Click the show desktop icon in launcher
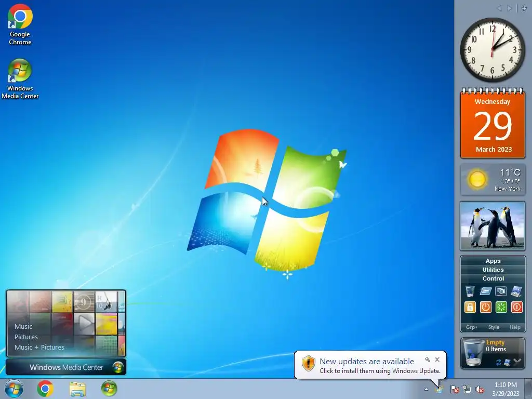The height and width of the screenshot is (399, 532). pyautogui.click(x=516, y=291)
